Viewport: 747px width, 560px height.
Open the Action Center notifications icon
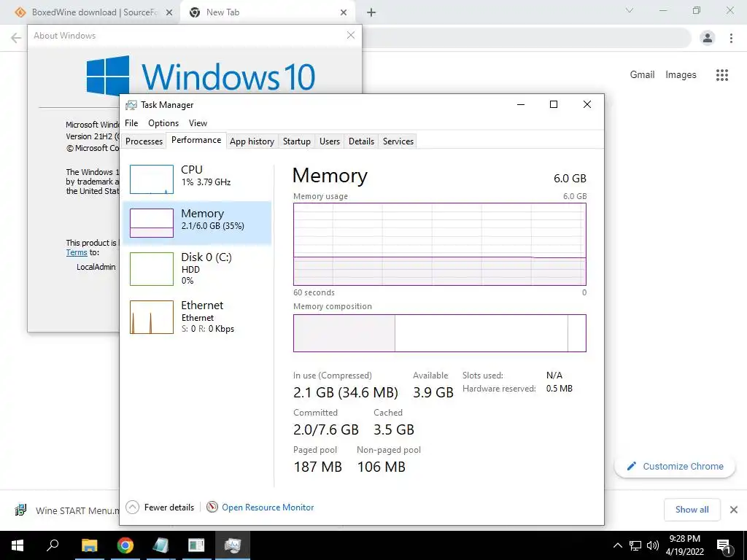click(724, 545)
